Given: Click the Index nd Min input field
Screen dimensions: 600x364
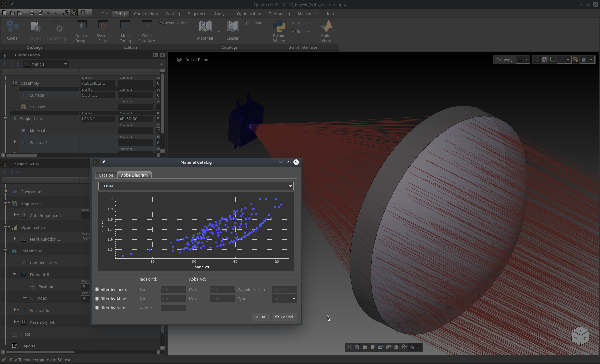Looking at the screenshot, I should [173, 290].
